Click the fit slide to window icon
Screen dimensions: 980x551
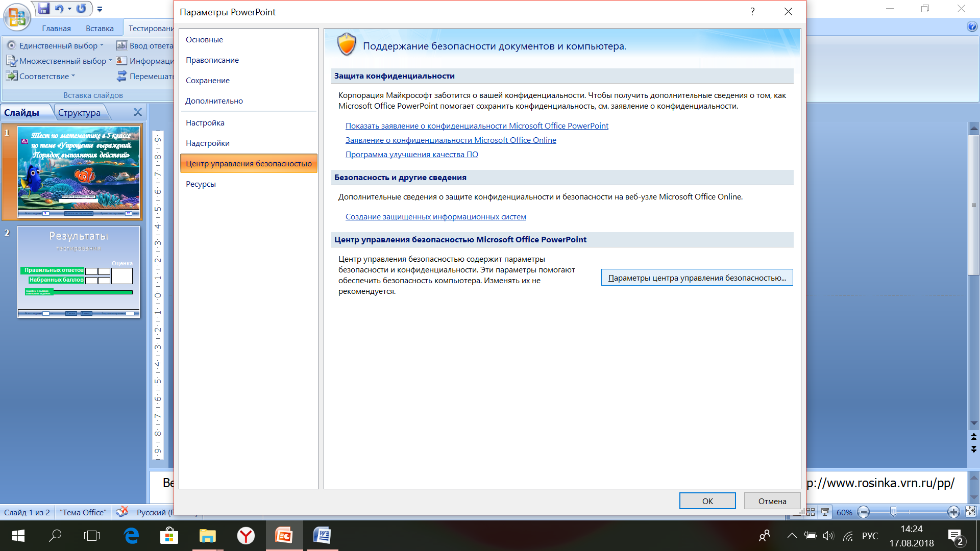[x=971, y=511]
